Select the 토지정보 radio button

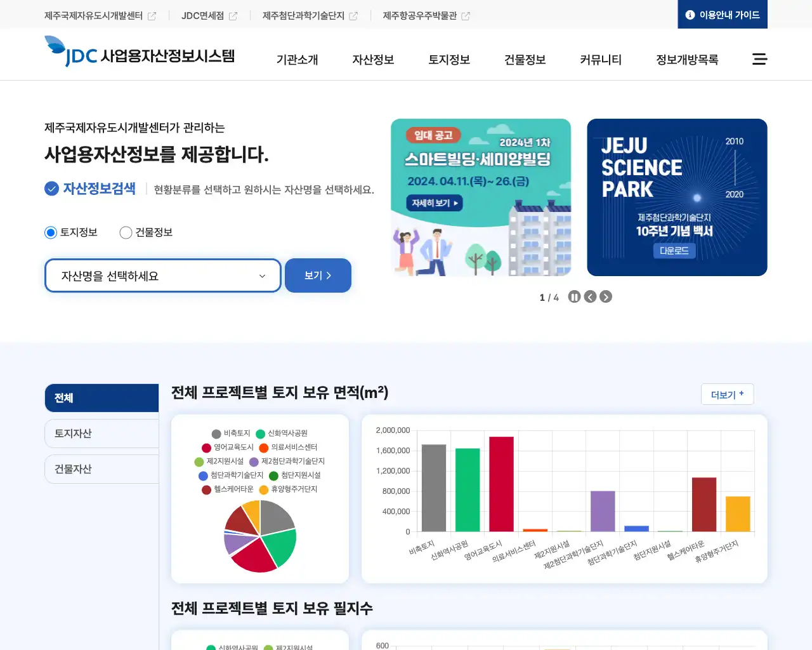pos(51,232)
